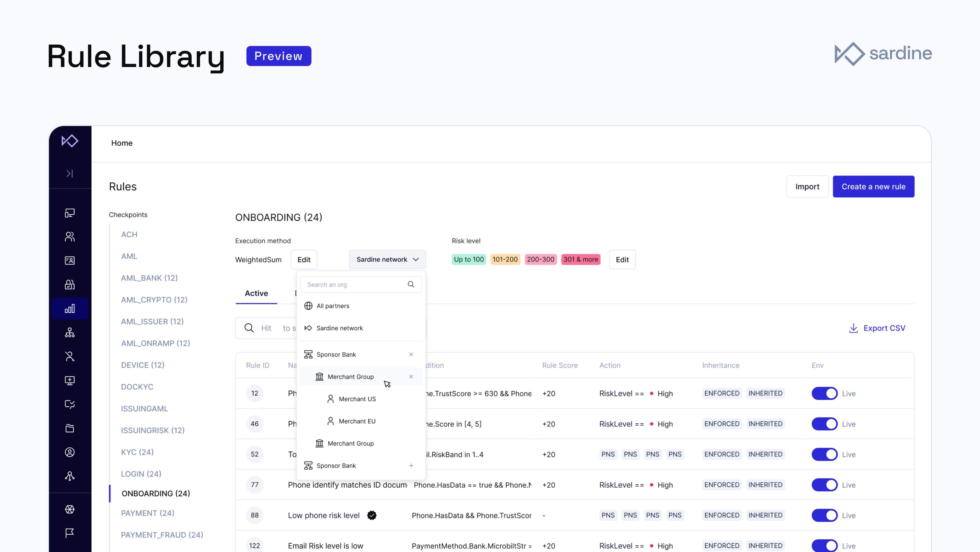The width and height of the screenshot is (980, 552).
Task: Open the branching nodes sidebar icon
Action: coord(70,476)
